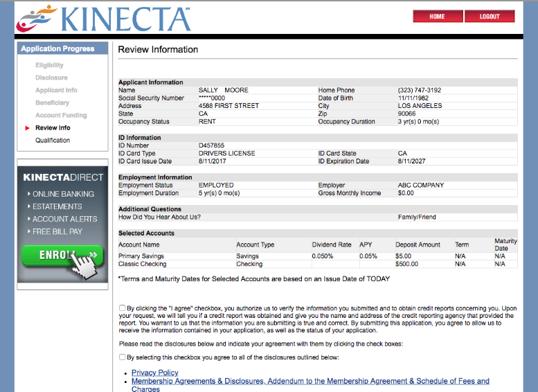Click the employer value ABC COMPANY

(x=421, y=185)
